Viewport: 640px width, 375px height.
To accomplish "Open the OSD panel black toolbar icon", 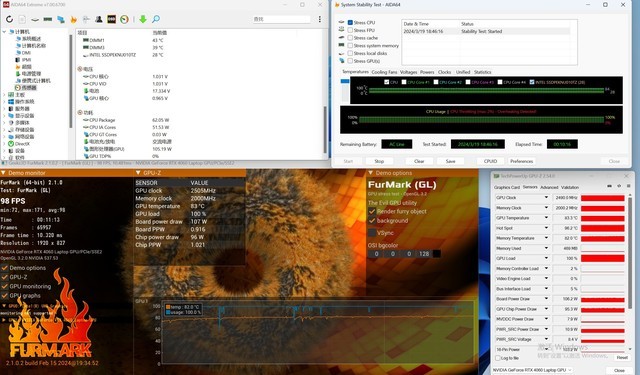I will point(111,19).
